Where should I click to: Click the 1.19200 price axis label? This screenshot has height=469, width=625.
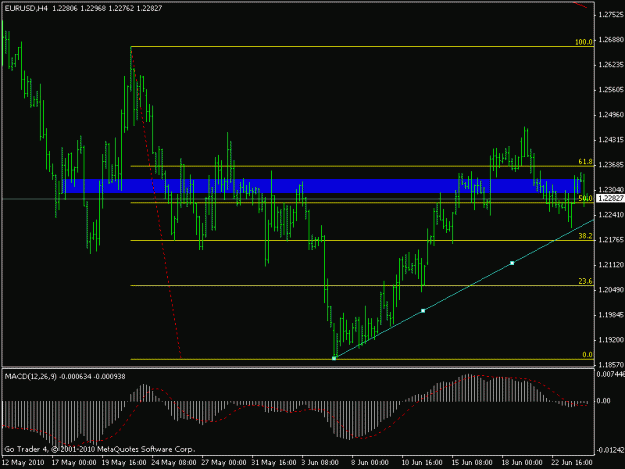pyautogui.click(x=611, y=339)
